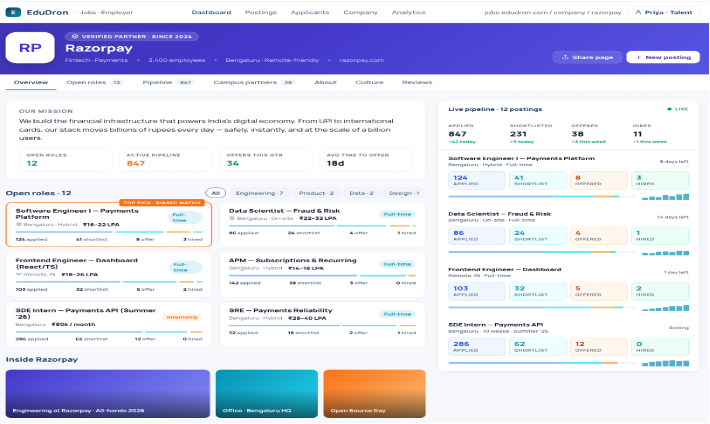Click the Internship badge on SDE Intern card
The width and height of the screenshot is (710, 424).
click(x=182, y=317)
